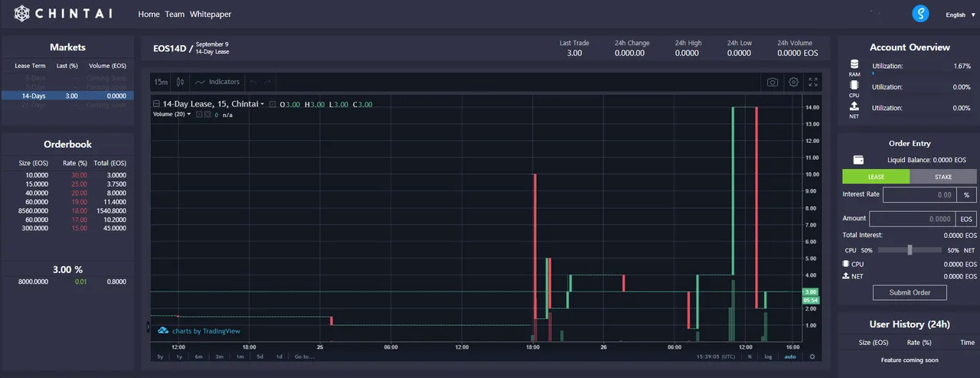Select the STAKE order mode

943,177
